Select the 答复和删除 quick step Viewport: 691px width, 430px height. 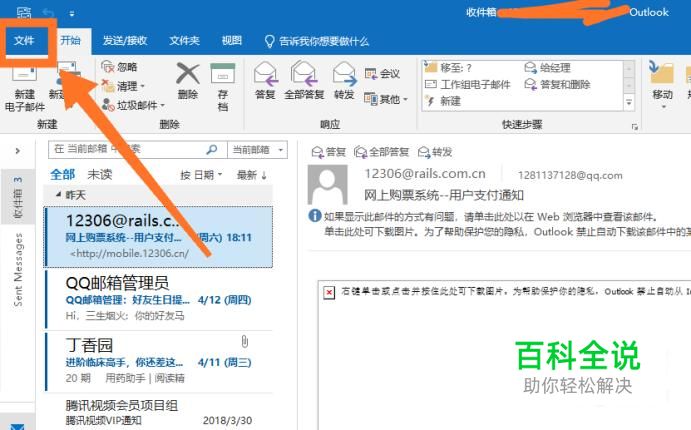tap(557, 84)
